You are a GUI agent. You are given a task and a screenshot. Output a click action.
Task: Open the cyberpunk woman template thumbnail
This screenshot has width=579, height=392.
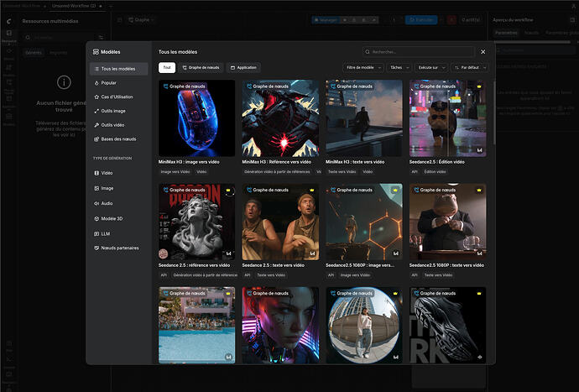click(x=280, y=325)
